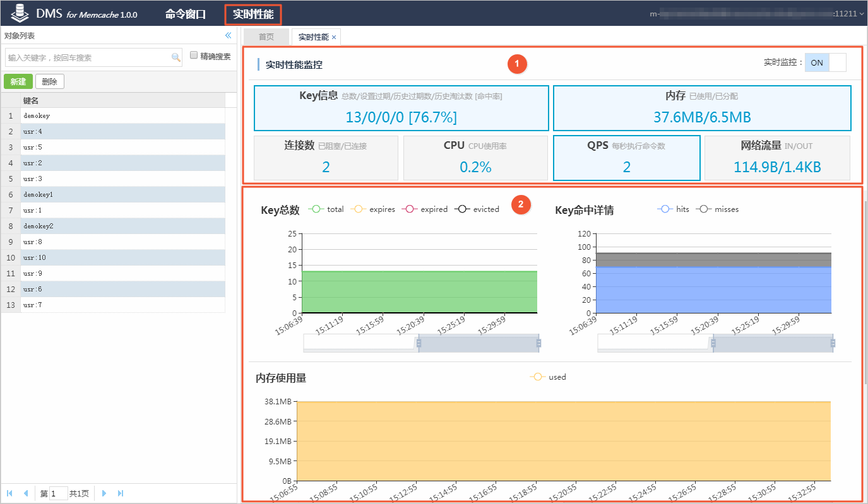
Task: Select the 网络流量 stats card
Action: click(777, 158)
